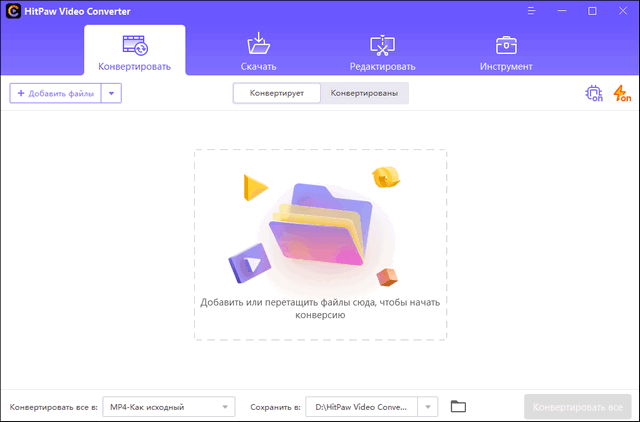Screen dimensions: 640x422
Task: Open the MP4-Как исходный format dropdown
Action: [x=168, y=407]
